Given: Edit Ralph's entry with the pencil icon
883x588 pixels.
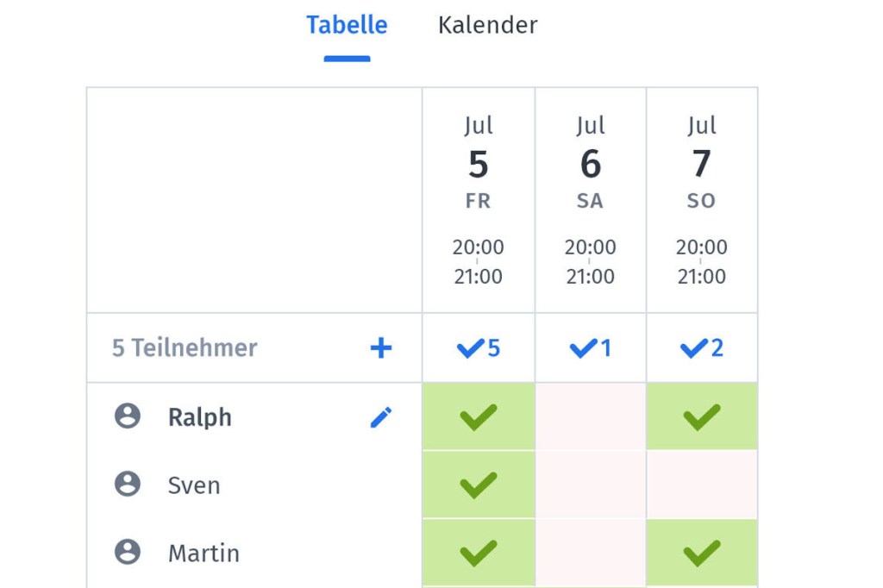Looking at the screenshot, I should [x=380, y=417].
